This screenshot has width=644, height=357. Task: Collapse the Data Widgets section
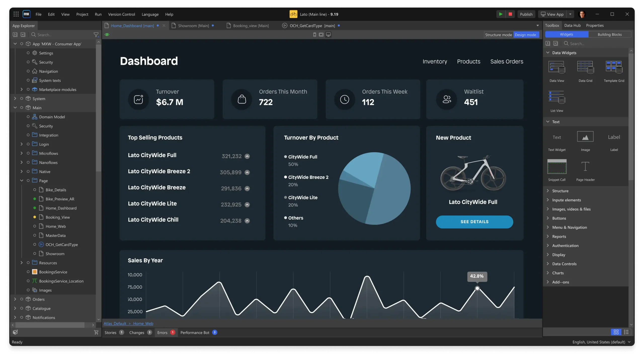point(548,53)
